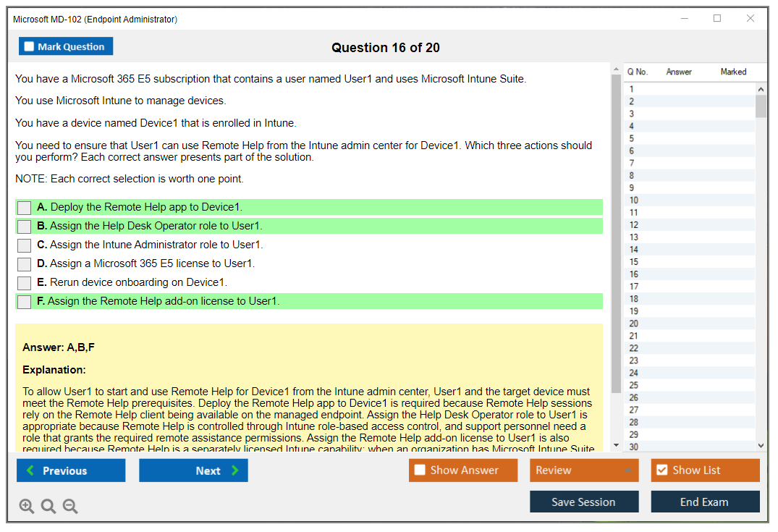Screen dimensions: 778x532
Task: Select question 13 in the list
Action: click(690, 237)
